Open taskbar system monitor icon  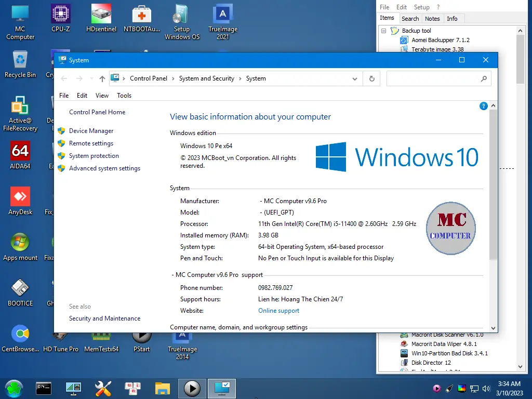click(73, 389)
